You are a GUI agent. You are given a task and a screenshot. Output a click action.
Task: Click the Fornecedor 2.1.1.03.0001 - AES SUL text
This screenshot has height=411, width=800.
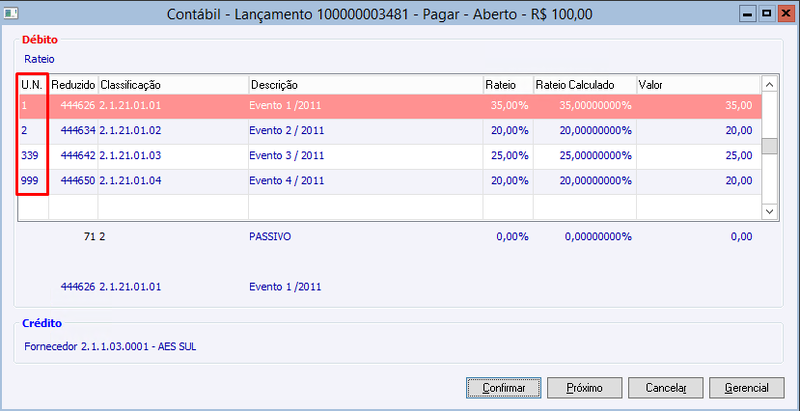pos(110,347)
